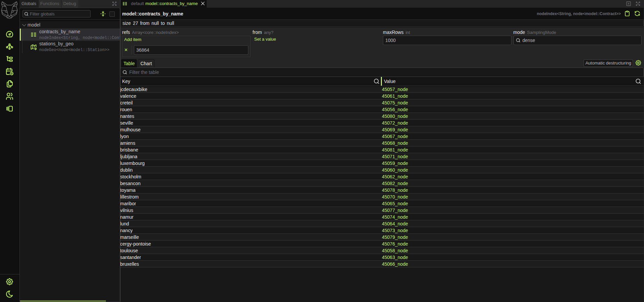Viewport: 644px width, 302px height.
Task: Switch to the Functions tab
Action: tap(50, 4)
